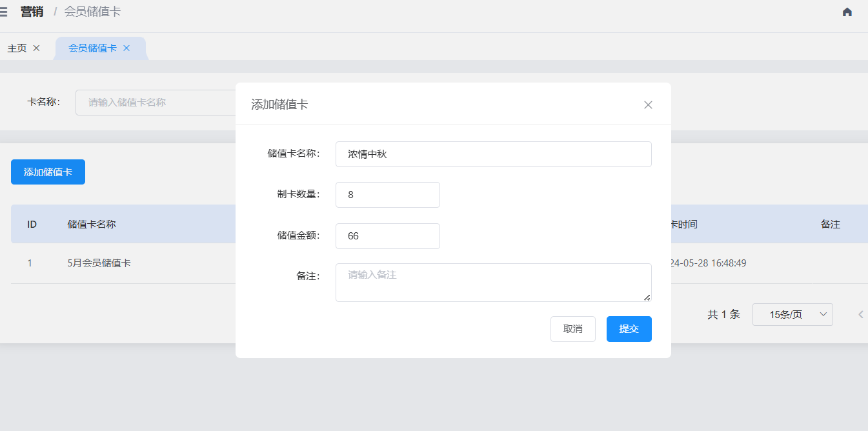868x431 pixels.
Task: Focus the 储值卡名称 field containing 浓情中秋
Action: click(494, 154)
